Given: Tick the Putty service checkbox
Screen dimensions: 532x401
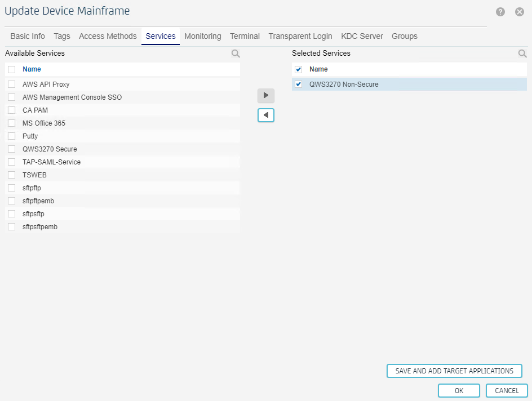Looking at the screenshot, I should [11, 136].
